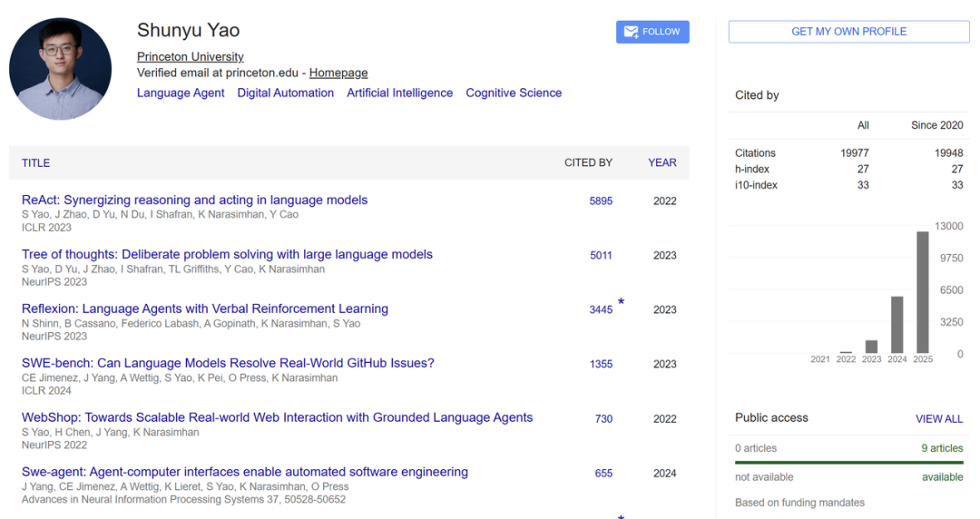This screenshot has height=519, width=980.
Task: Open the Tree of thoughts paper
Action: pos(227,254)
